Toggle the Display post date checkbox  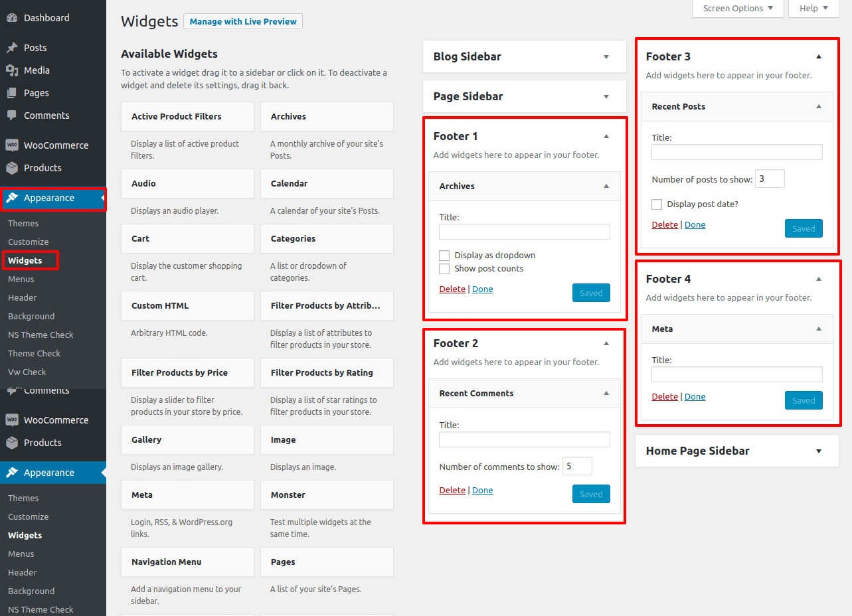click(657, 204)
